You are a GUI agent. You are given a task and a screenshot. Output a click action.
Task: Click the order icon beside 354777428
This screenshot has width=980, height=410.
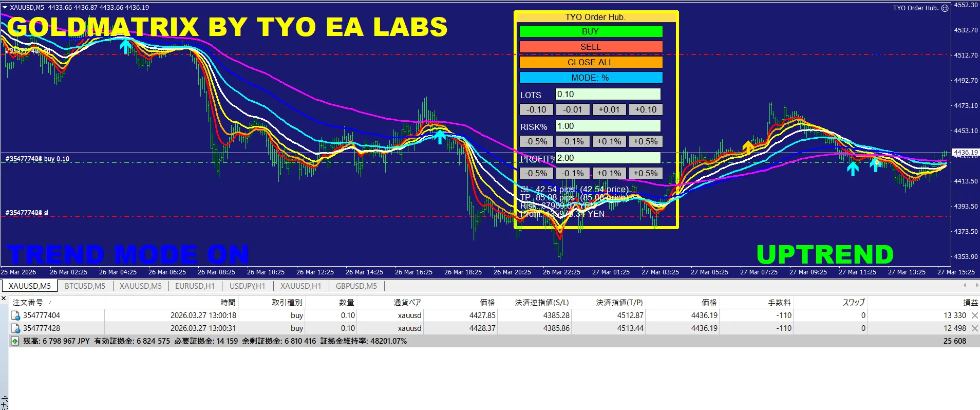click(x=15, y=328)
